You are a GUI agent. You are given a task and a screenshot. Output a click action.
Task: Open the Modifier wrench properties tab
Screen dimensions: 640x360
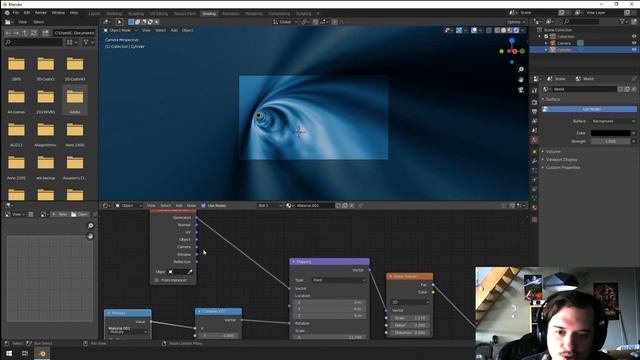[535, 161]
